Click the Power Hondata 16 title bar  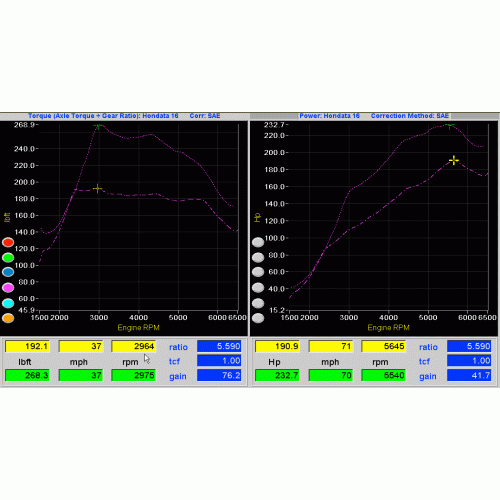374,116
